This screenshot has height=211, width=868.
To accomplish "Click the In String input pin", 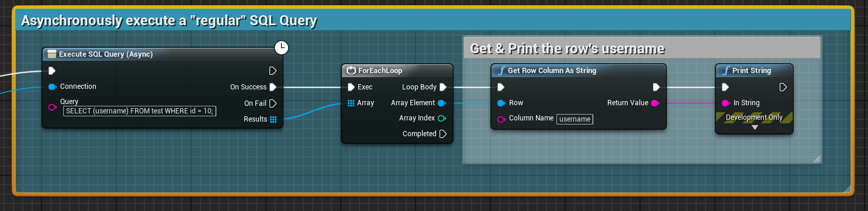I will coord(725,103).
